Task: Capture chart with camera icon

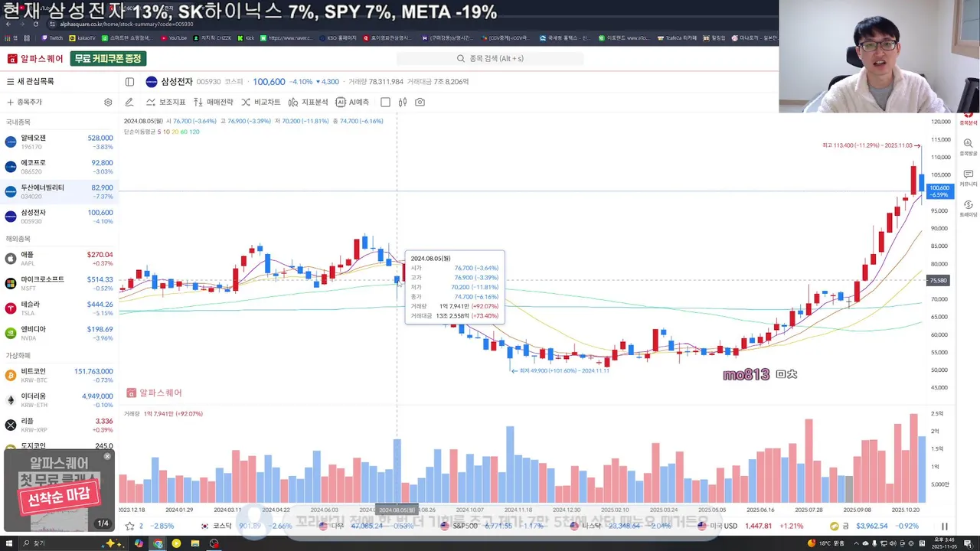Action: click(x=420, y=102)
